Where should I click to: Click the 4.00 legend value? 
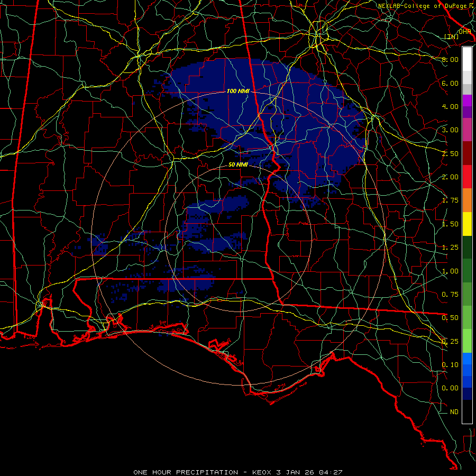click(x=450, y=106)
